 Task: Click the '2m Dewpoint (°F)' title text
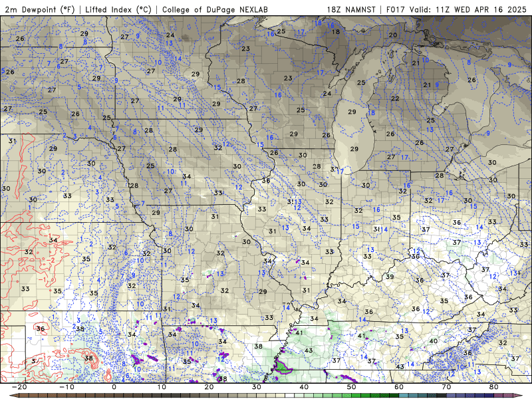pyautogui.click(x=40, y=9)
